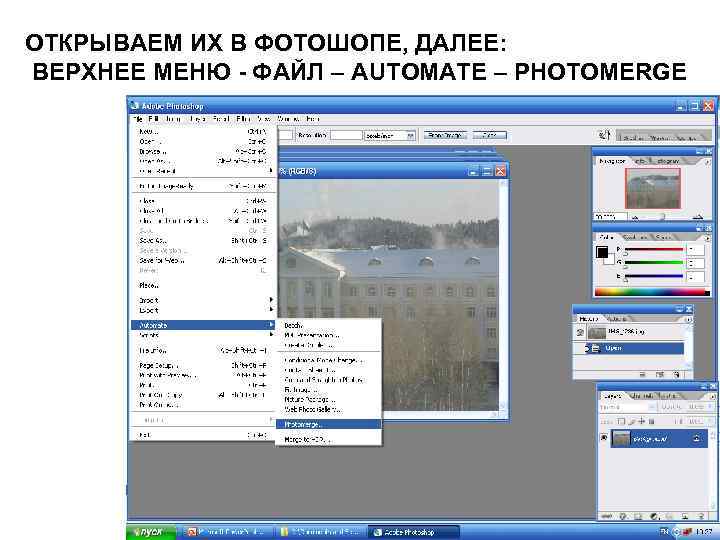This screenshot has height=540, width=720.
Task: Click the Clear button in options bar
Action: [489, 135]
